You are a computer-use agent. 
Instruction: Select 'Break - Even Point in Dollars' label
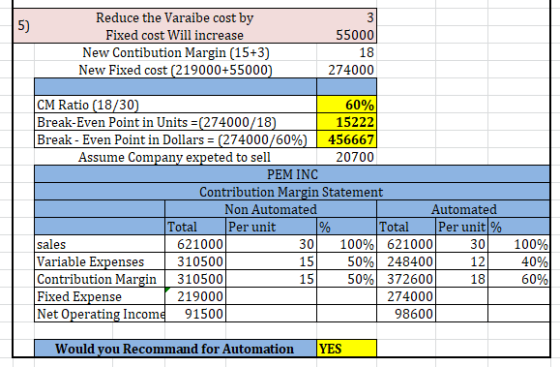pyautogui.click(x=175, y=140)
